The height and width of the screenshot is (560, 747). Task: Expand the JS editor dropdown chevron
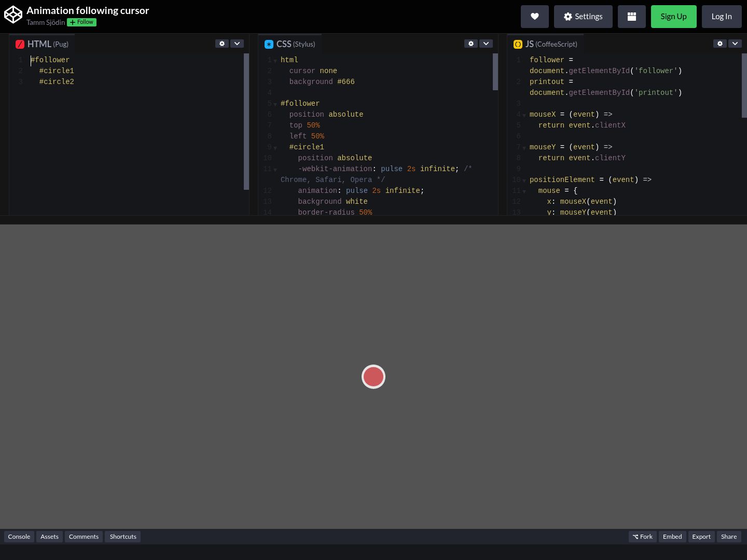[735, 44]
